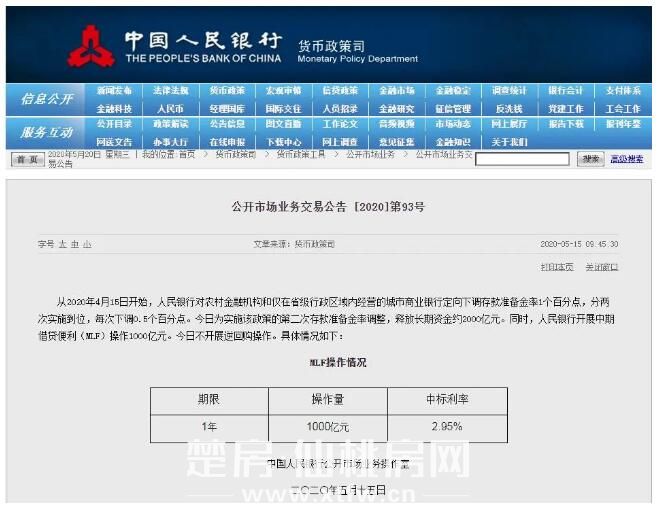This screenshot has height=509, width=658.
Task: Visit the 网送文告 page
Action: tap(114, 142)
